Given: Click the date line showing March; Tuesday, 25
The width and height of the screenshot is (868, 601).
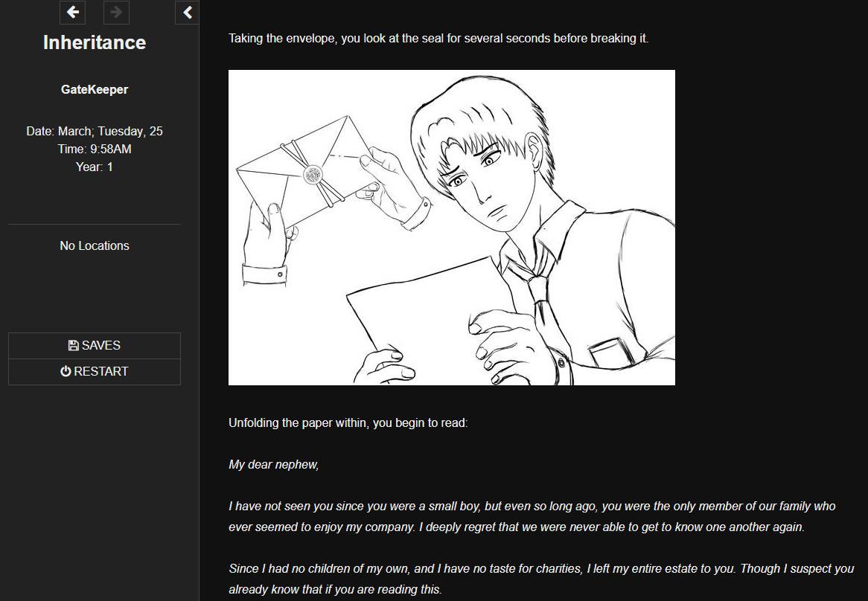Looking at the screenshot, I should pyautogui.click(x=95, y=131).
